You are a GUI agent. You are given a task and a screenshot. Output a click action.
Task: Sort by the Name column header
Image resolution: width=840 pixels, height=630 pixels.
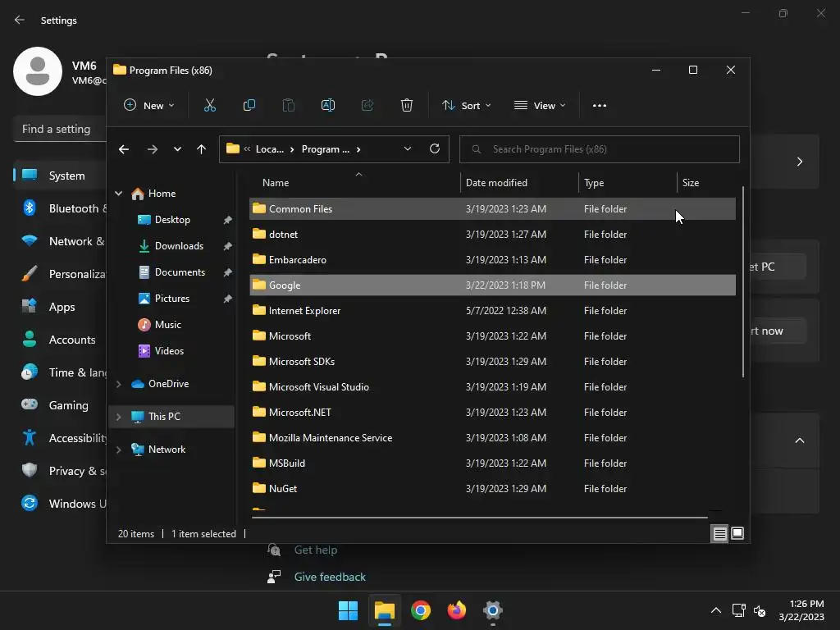click(x=354, y=183)
